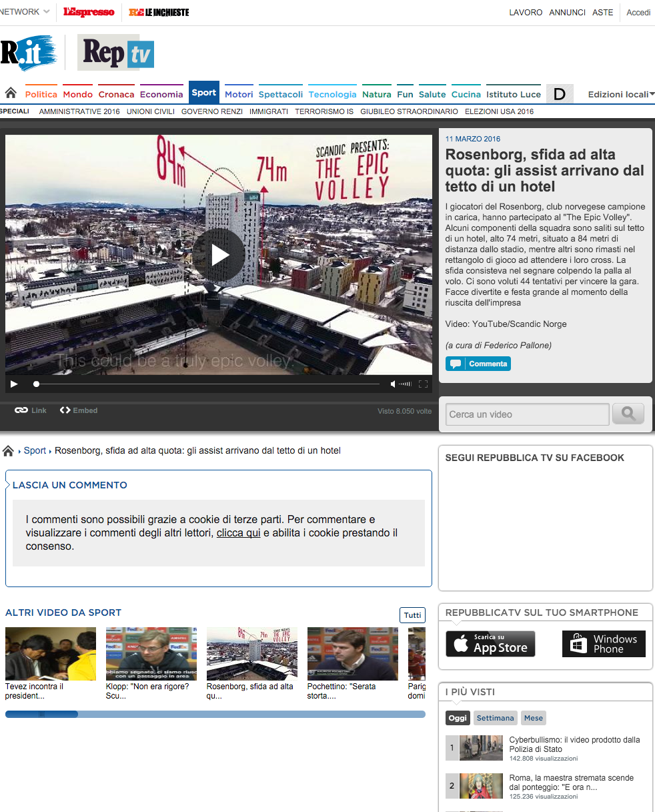655x812 pixels.
Task: Open the Economia section
Action: [x=161, y=94]
